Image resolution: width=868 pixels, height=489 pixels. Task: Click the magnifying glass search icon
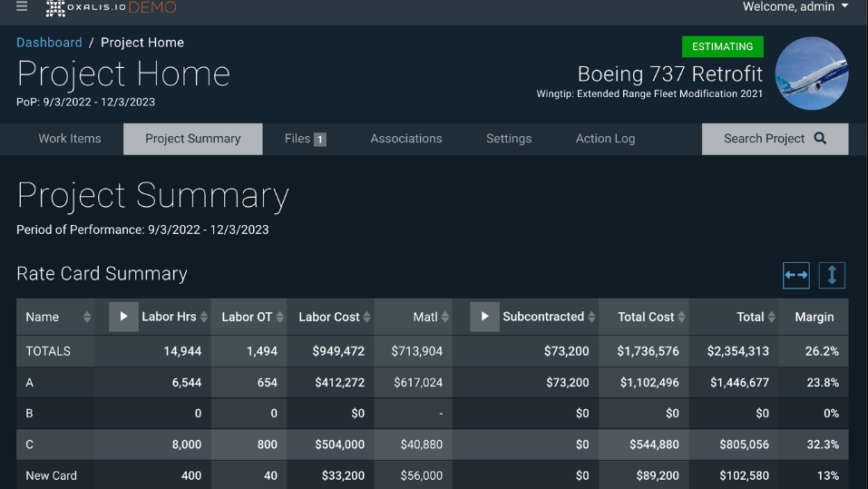821,139
